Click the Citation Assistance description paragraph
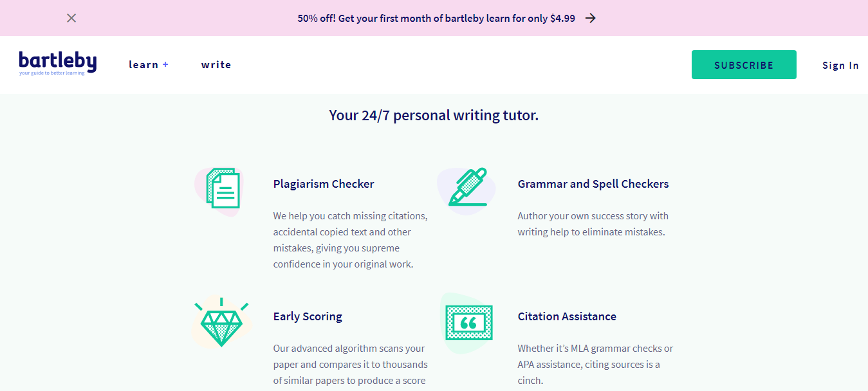 [595, 365]
